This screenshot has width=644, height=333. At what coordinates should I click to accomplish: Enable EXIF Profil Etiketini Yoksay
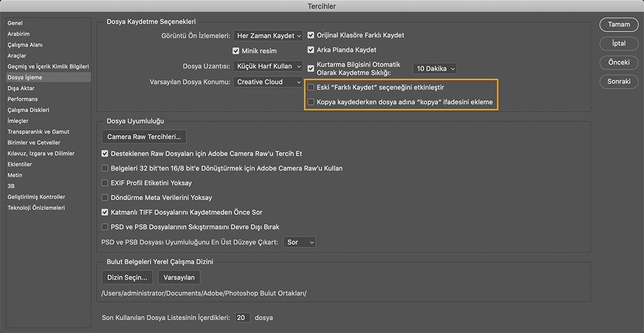click(x=105, y=183)
